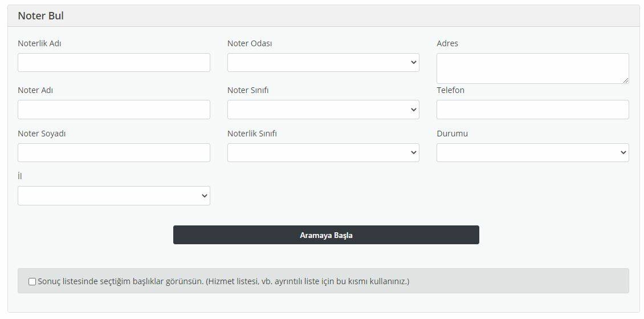The width and height of the screenshot is (644, 319).
Task: Expand the Durumu dropdown
Action: pos(532,152)
